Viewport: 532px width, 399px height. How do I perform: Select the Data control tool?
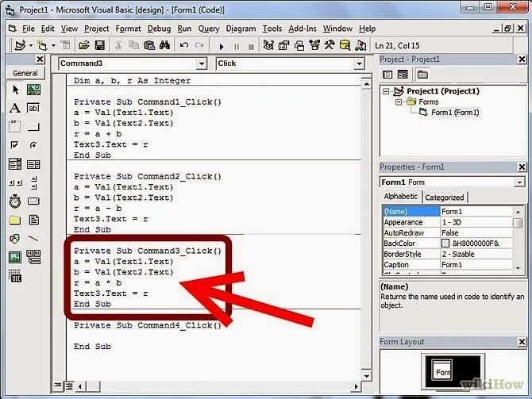[33, 257]
